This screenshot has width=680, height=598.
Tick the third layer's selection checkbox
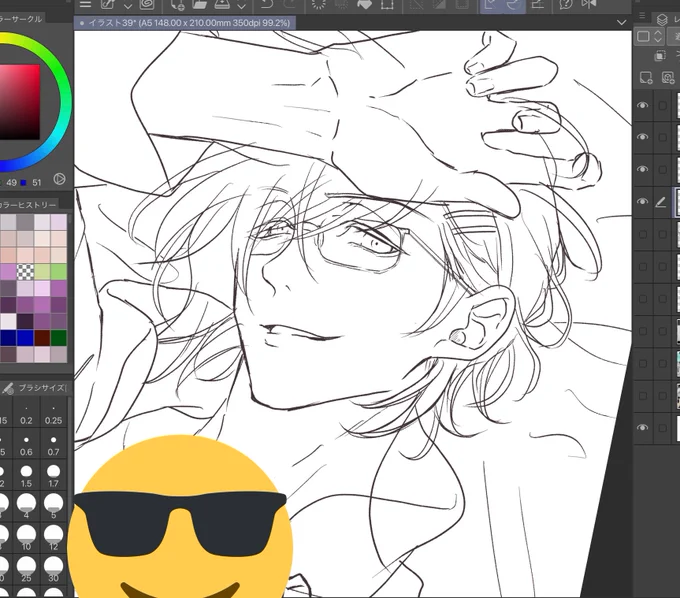662,169
